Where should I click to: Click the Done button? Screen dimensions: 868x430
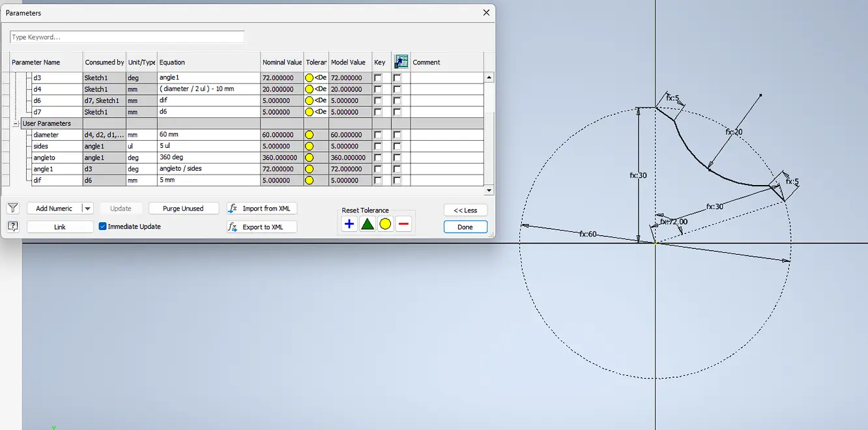pyautogui.click(x=465, y=226)
